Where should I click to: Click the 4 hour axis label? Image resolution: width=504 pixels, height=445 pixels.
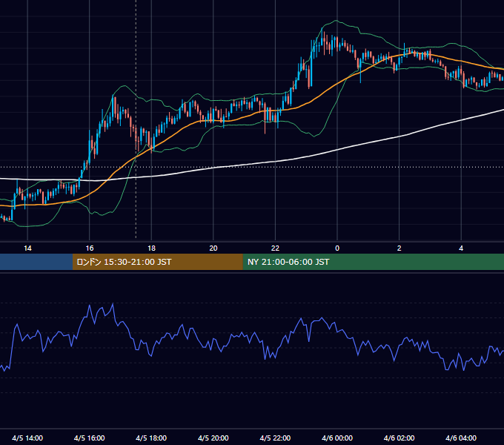[461, 248]
